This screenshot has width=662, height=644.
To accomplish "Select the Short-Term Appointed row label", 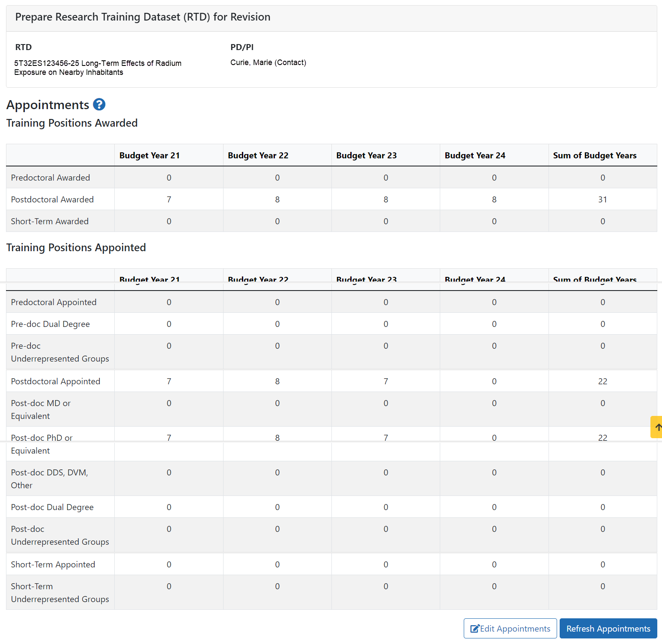I will [x=53, y=564].
